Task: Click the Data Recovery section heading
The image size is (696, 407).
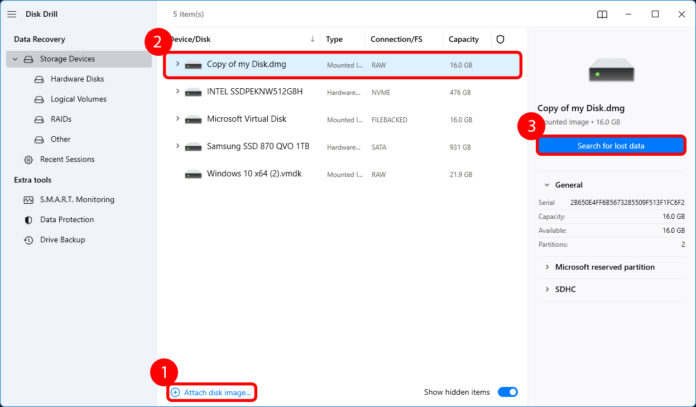Action: point(40,39)
